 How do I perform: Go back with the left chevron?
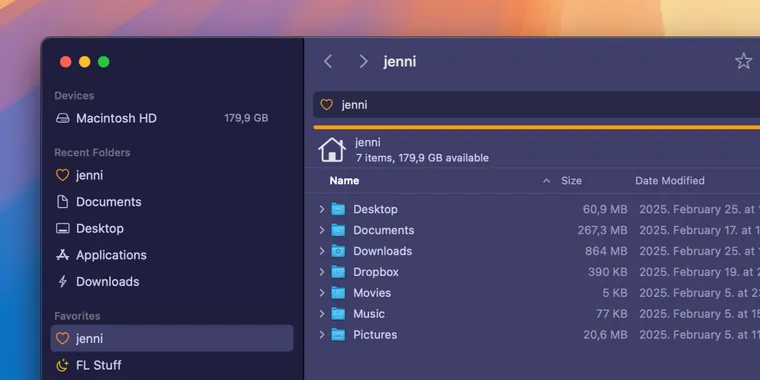[x=328, y=62]
